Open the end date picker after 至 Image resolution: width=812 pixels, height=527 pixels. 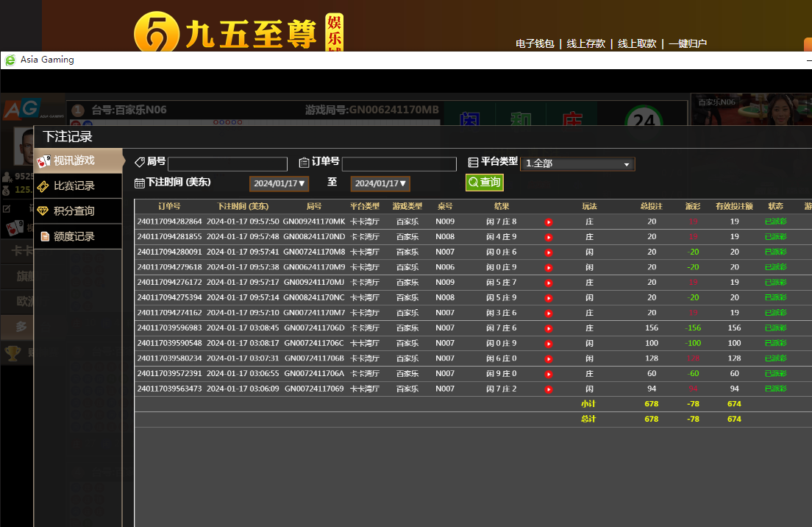[x=380, y=183]
